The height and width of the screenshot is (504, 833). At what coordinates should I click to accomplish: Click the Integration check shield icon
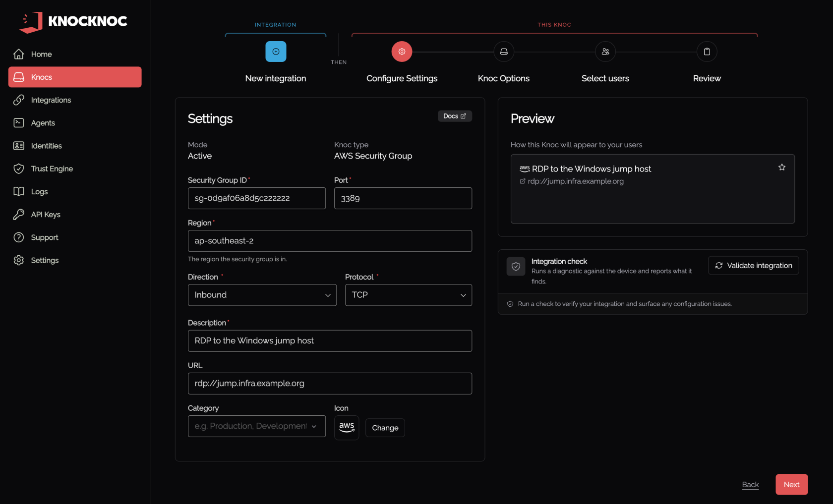coord(516,266)
